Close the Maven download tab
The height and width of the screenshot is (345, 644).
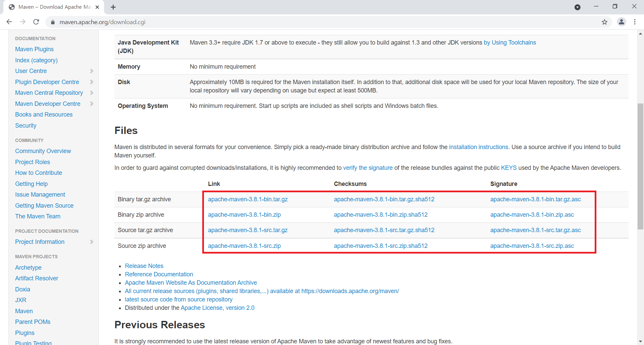coord(97,7)
